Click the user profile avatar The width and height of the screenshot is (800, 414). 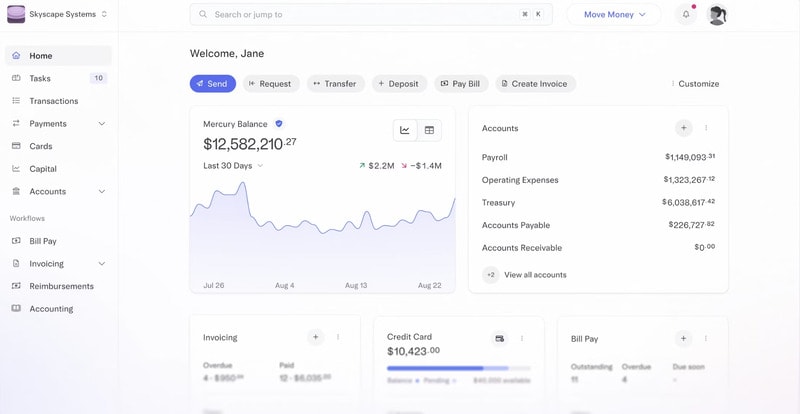(717, 15)
